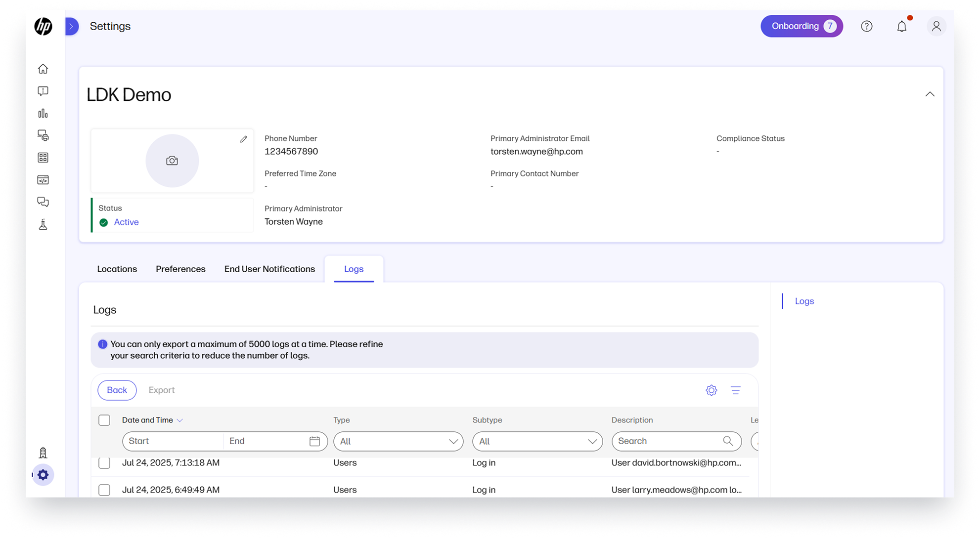Check the 7:13:18 AM log row checkbox
980x539 pixels.
104,463
